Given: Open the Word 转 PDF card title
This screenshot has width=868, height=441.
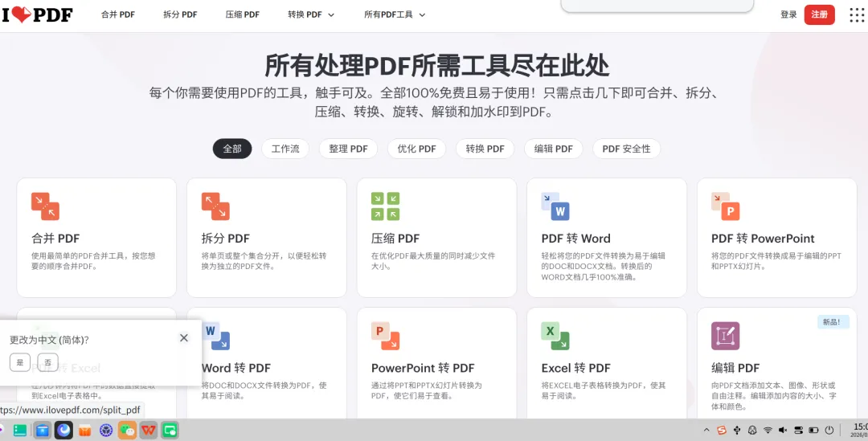Looking at the screenshot, I should 235,368.
